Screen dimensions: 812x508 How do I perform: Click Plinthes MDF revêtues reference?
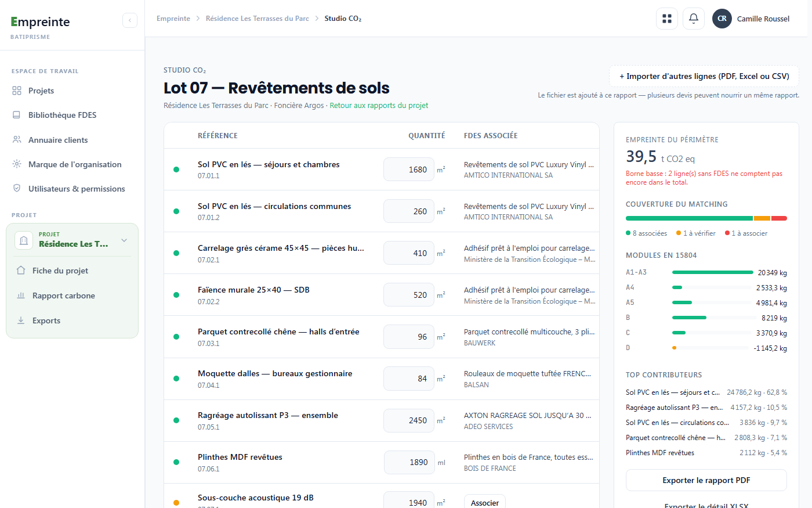pos(240,457)
